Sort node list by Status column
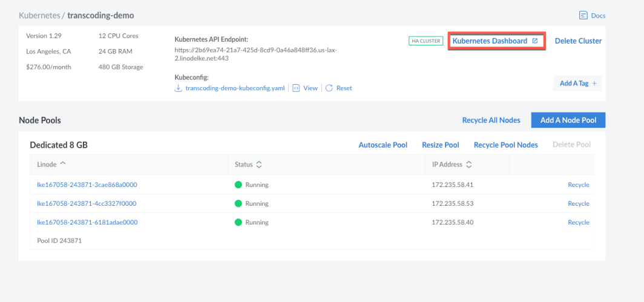 point(259,165)
